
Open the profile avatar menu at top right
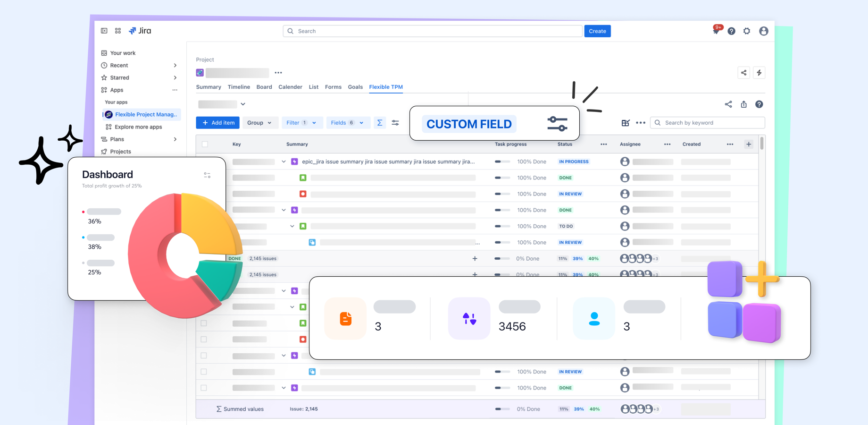(763, 31)
